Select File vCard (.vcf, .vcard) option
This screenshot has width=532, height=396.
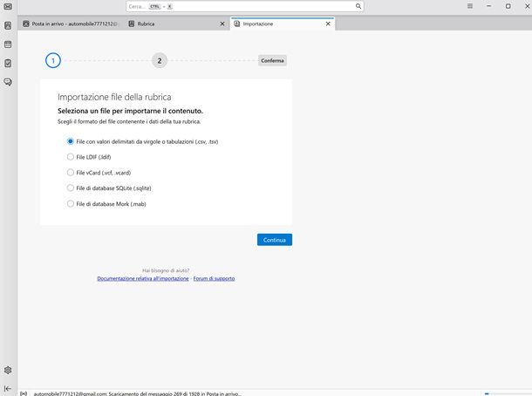pos(99,173)
